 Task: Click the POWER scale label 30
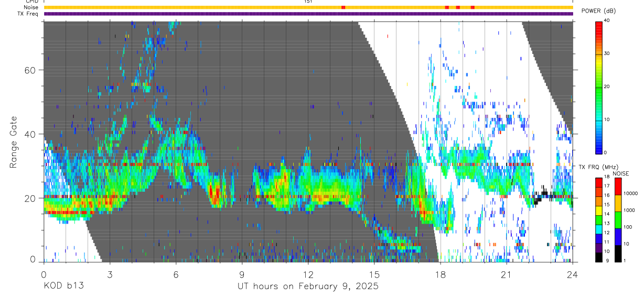(x=608, y=53)
